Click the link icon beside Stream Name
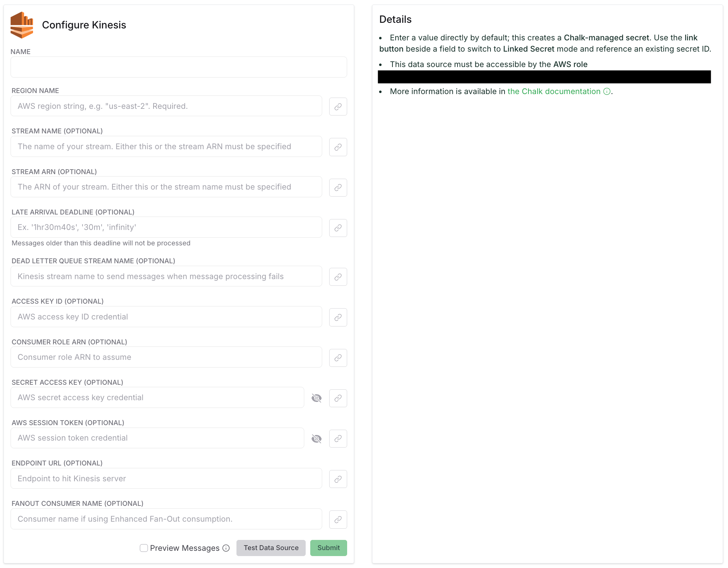 (338, 147)
